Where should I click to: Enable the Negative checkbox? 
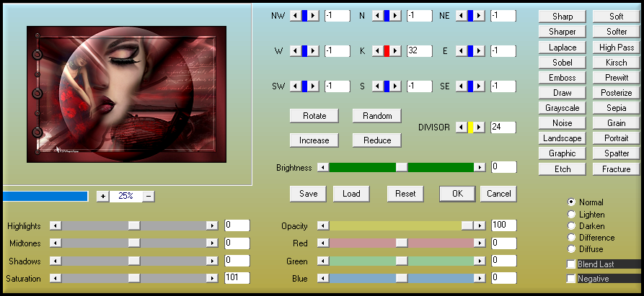572,279
